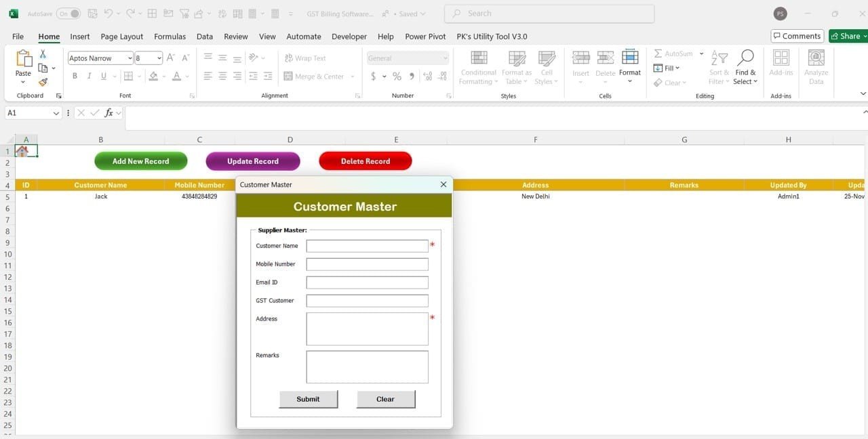The width and height of the screenshot is (868, 439).
Task: Click the percent style icon
Action: (397, 77)
